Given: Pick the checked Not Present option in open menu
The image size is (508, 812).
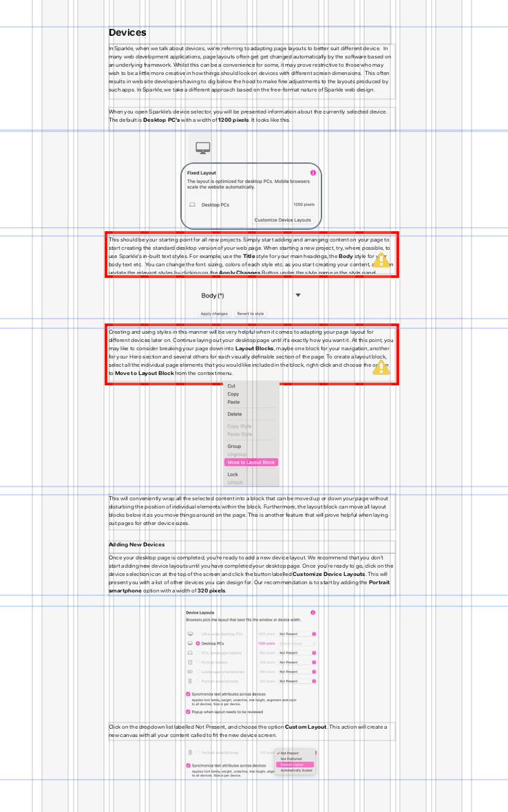Looking at the screenshot, I should pos(295,753).
